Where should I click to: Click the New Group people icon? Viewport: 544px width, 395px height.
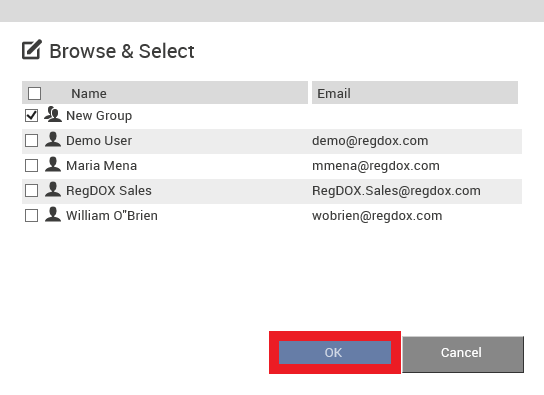click(x=53, y=114)
